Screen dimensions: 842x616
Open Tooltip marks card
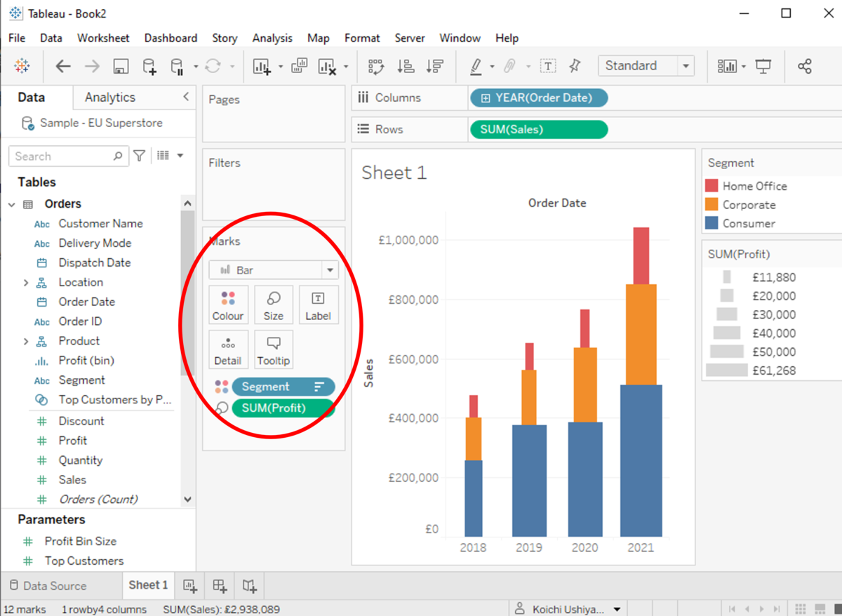pyautogui.click(x=274, y=349)
